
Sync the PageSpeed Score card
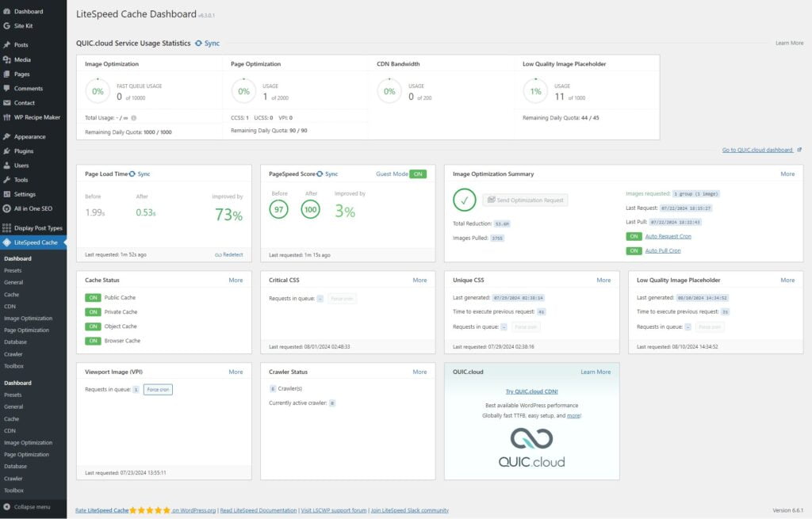tap(327, 174)
